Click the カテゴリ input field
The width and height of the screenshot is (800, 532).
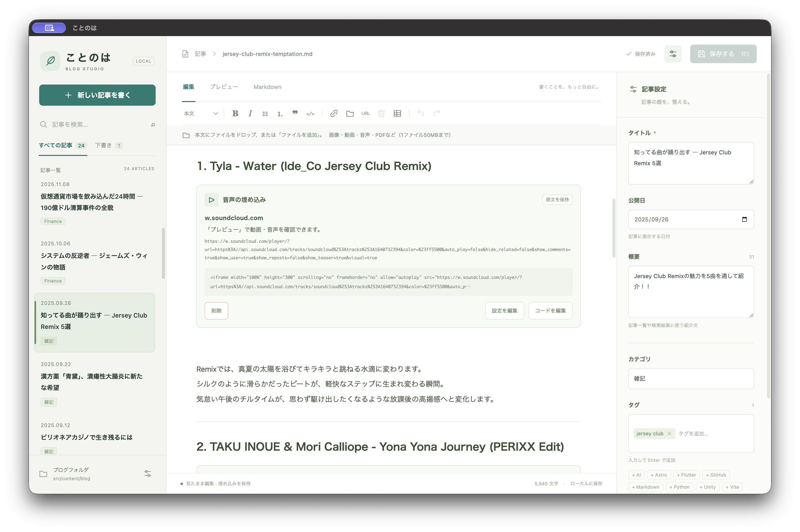[691, 379]
